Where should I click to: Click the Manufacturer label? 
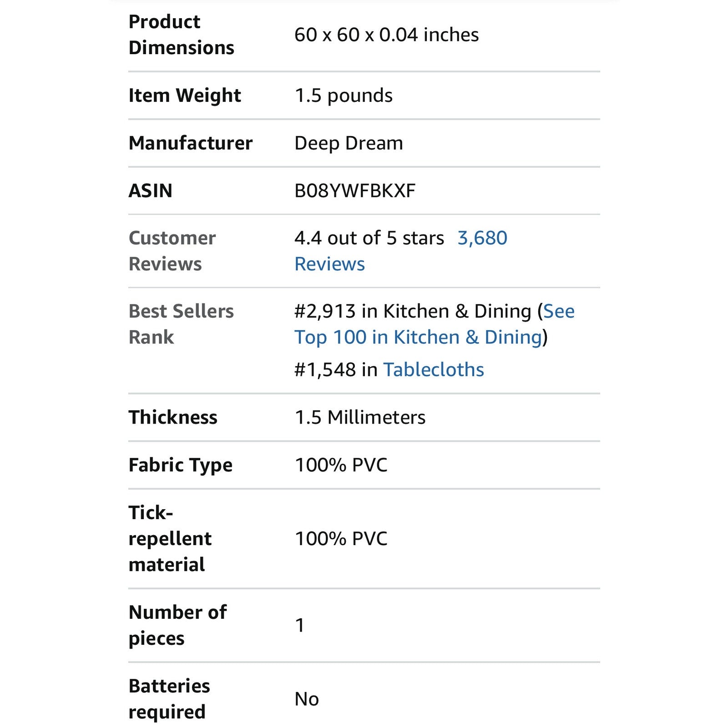pos(191,143)
